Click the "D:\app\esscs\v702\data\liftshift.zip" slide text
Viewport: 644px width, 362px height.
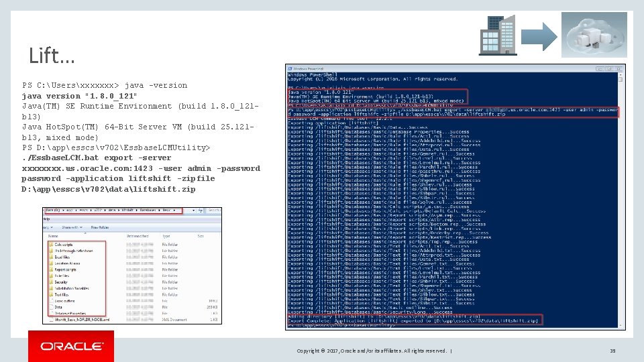[109, 189]
